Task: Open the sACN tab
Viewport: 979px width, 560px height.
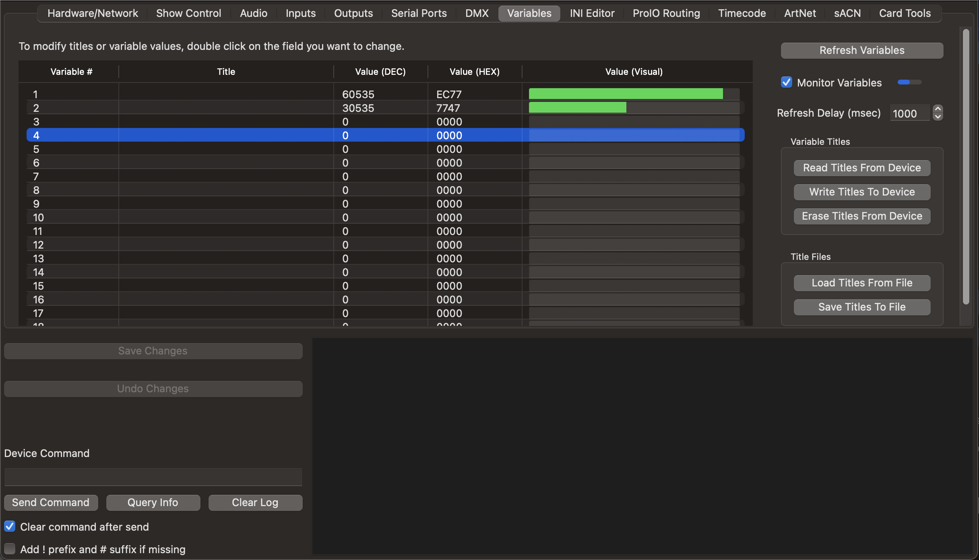Action: pos(847,13)
